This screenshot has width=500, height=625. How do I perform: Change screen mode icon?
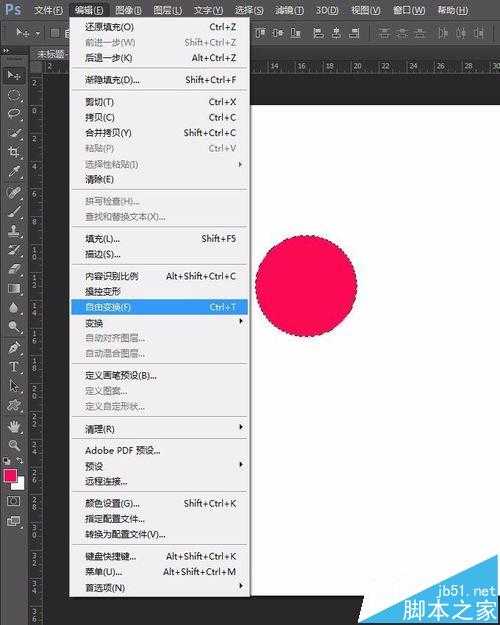point(14,521)
